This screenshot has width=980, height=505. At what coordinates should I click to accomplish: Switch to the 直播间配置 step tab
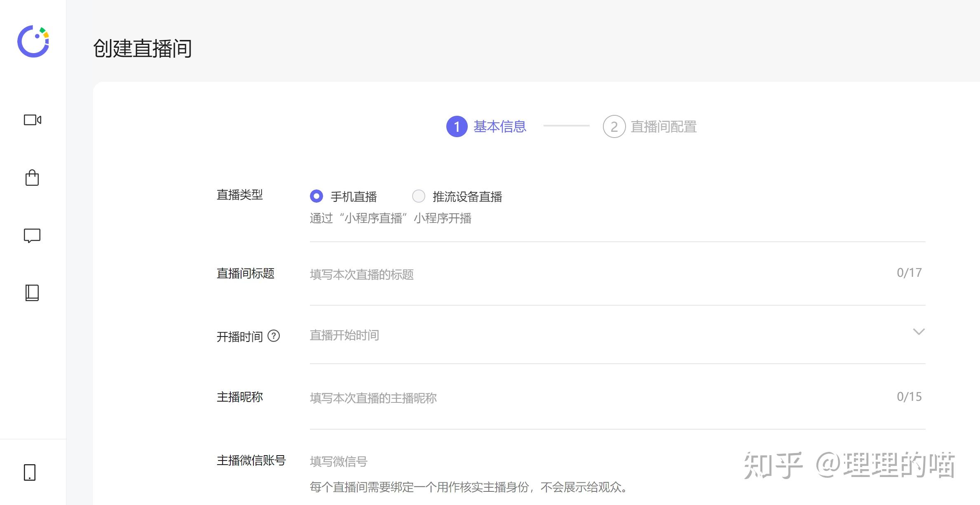(663, 126)
